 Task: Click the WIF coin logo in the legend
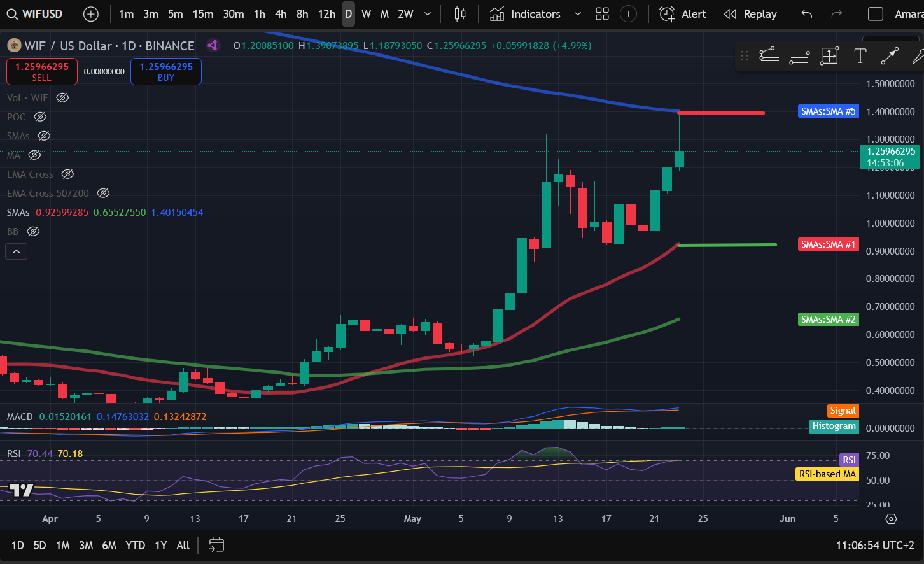[14, 46]
